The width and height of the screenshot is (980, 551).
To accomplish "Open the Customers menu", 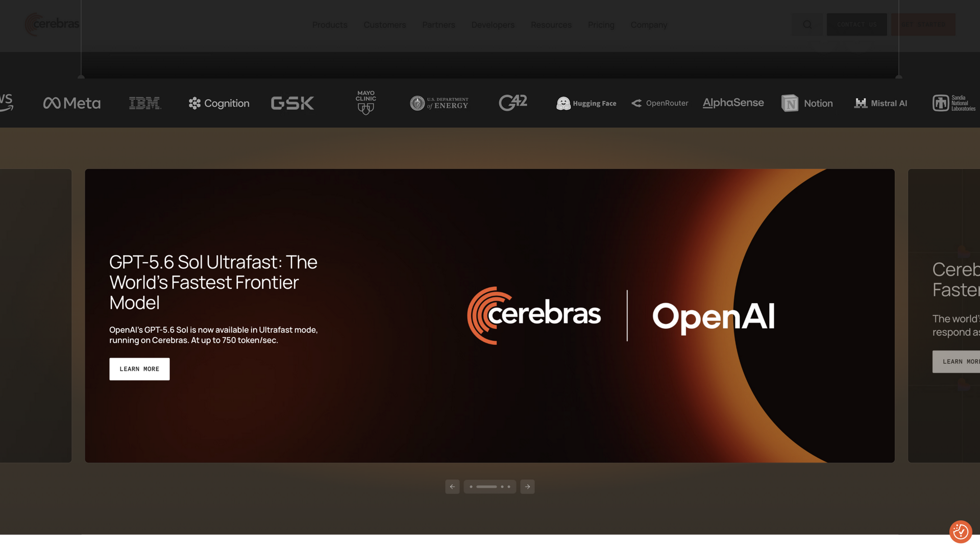I will (x=385, y=24).
